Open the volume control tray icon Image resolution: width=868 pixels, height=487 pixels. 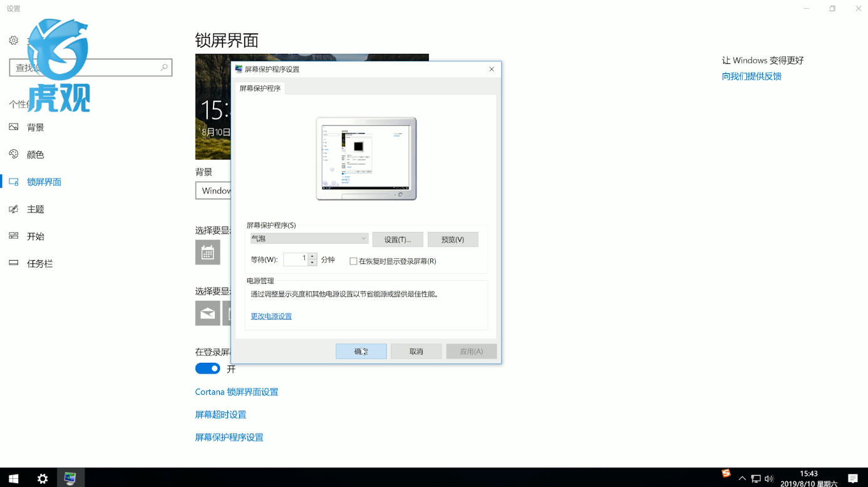(769, 479)
